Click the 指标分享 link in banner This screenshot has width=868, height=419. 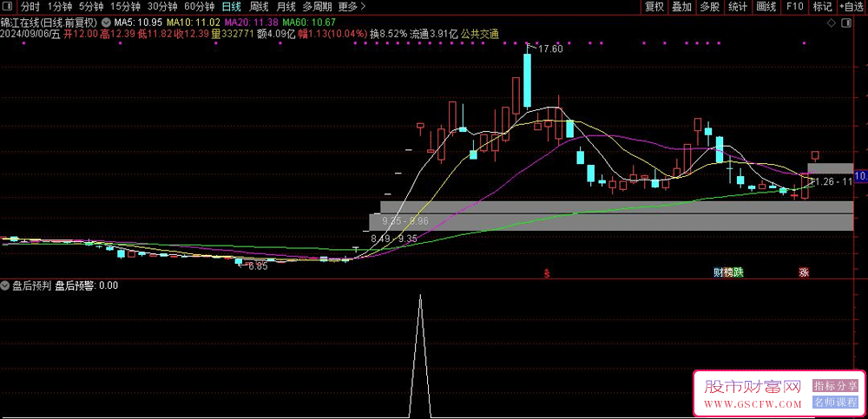tap(835, 386)
